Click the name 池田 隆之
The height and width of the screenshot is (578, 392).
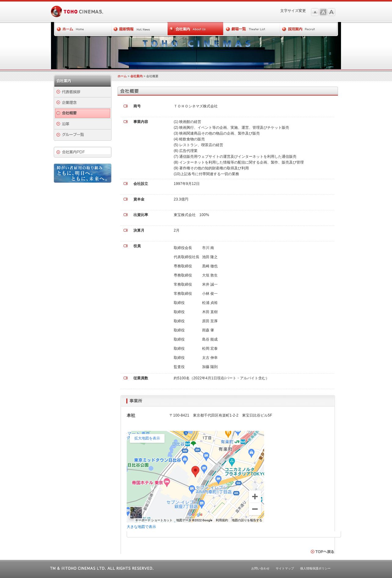click(210, 257)
